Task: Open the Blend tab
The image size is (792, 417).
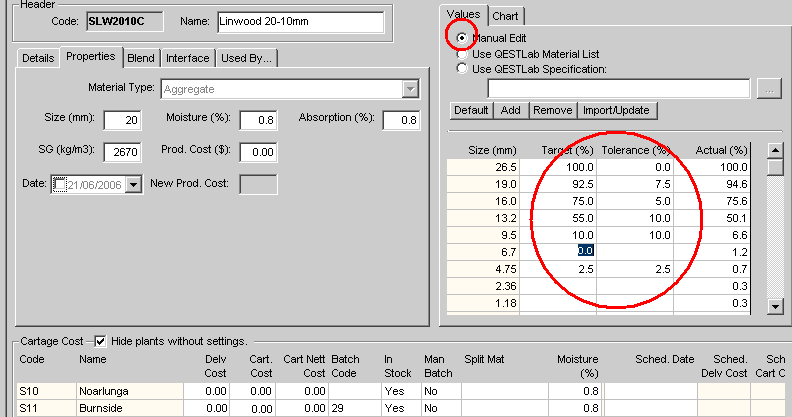Action: (x=140, y=58)
